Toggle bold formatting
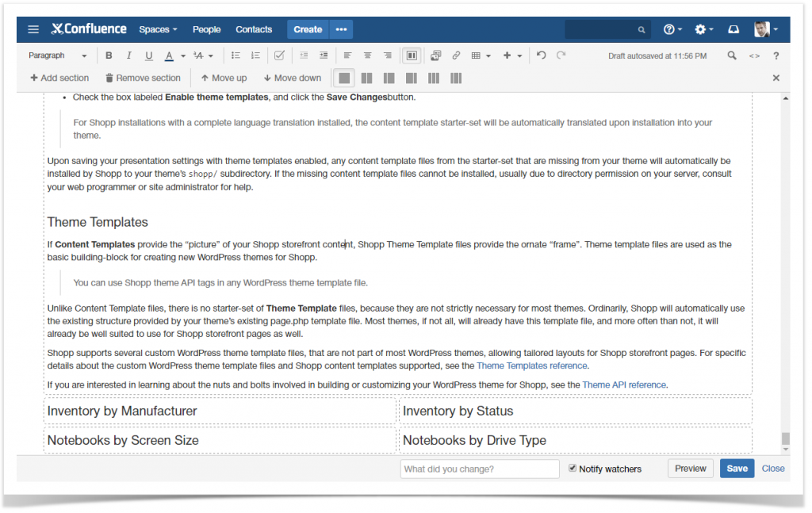The width and height of the screenshot is (812, 513). click(x=109, y=55)
